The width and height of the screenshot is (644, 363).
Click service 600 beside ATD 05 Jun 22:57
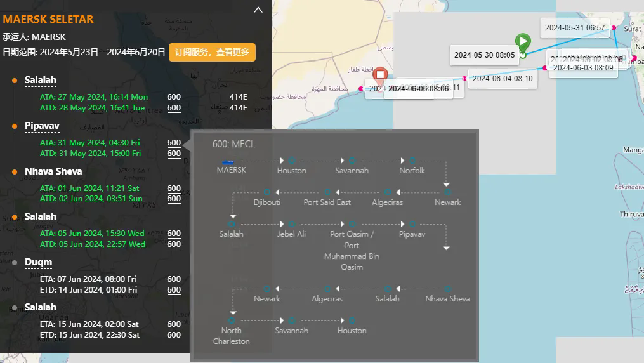(x=174, y=244)
